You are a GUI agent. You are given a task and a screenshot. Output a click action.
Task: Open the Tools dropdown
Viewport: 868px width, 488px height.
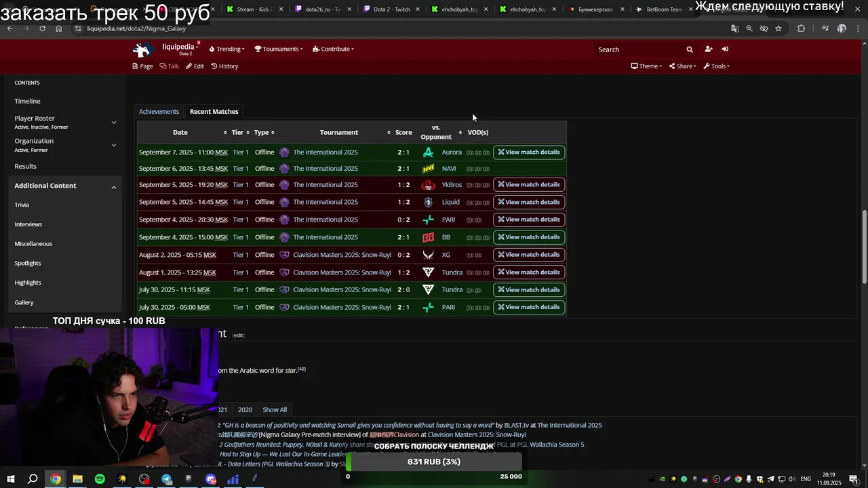tap(717, 66)
